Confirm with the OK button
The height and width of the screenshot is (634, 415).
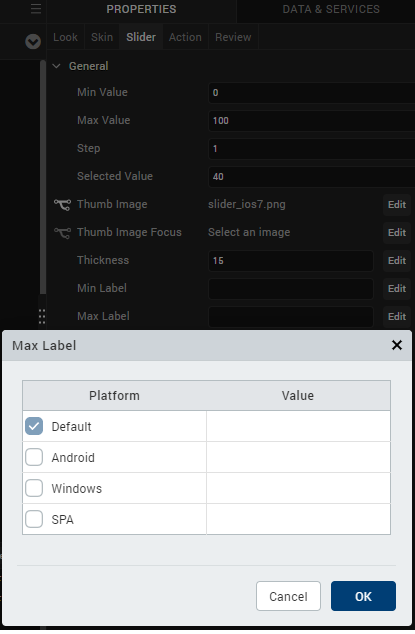point(363,596)
